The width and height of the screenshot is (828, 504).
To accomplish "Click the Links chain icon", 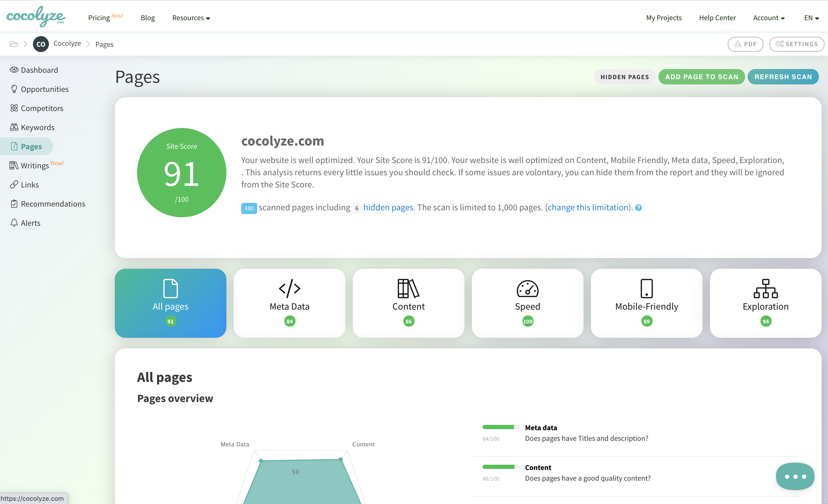I will [x=14, y=185].
